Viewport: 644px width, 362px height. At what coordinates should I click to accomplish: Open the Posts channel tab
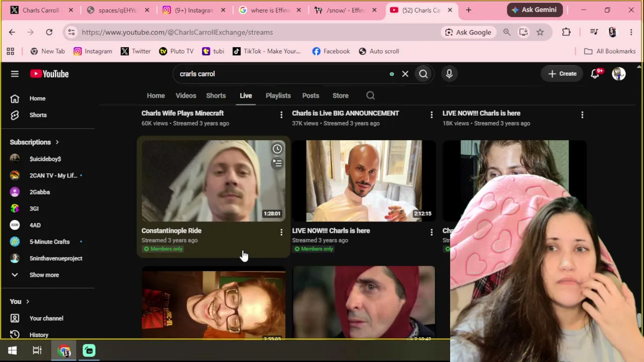310,96
